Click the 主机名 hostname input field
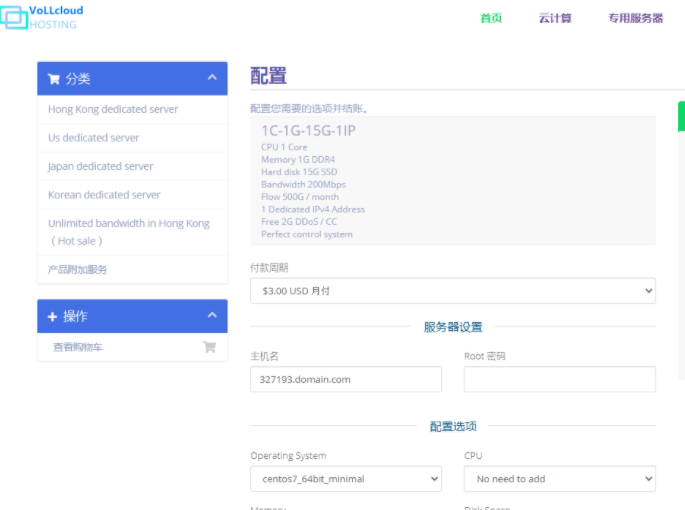The width and height of the screenshot is (685, 510). click(346, 379)
